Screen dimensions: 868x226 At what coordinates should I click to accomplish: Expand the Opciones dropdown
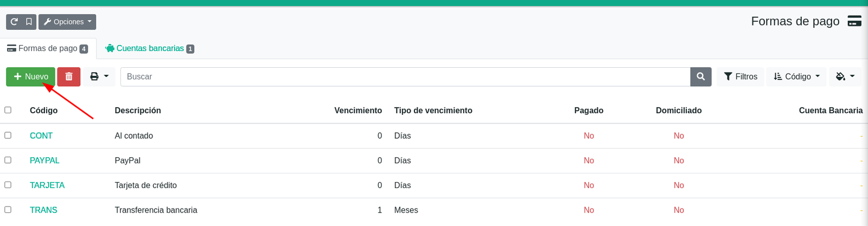point(67,22)
